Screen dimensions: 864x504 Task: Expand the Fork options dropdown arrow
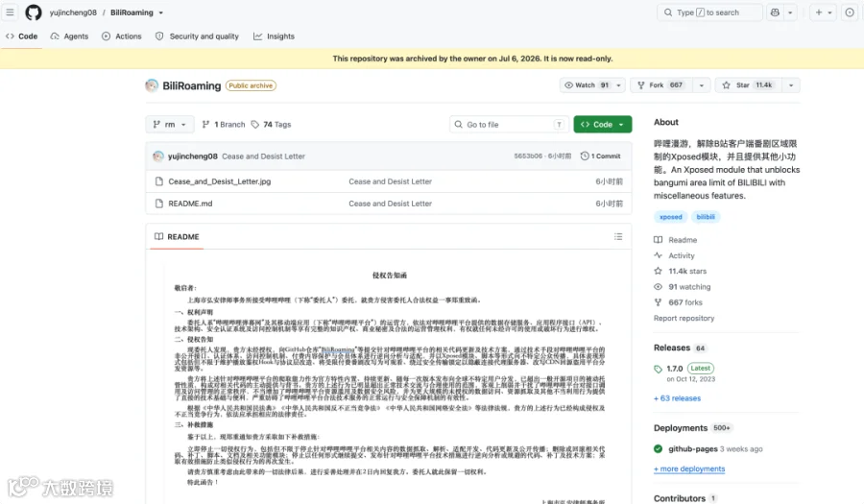[x=702, y=85]
